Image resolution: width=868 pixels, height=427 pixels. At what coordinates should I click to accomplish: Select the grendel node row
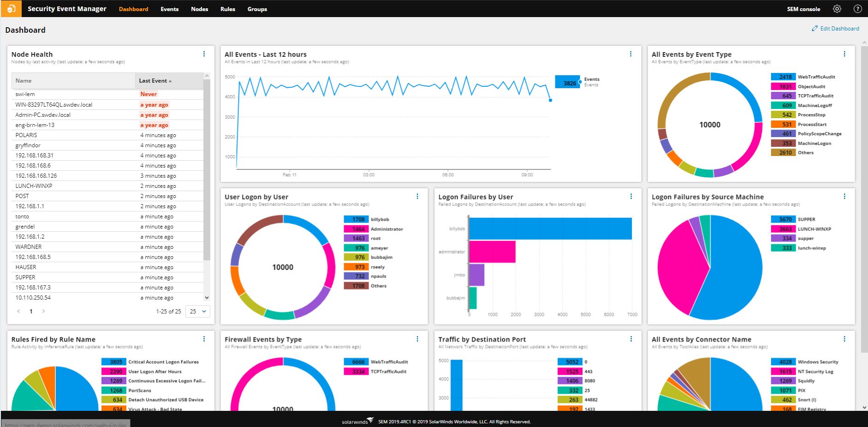click(x=107, y=227)
